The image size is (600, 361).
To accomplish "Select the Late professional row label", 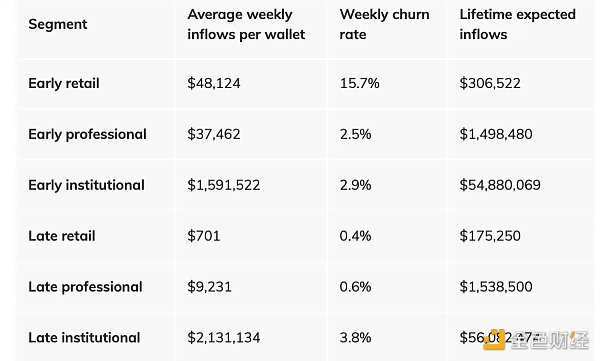I will click(x=85, y=287).
